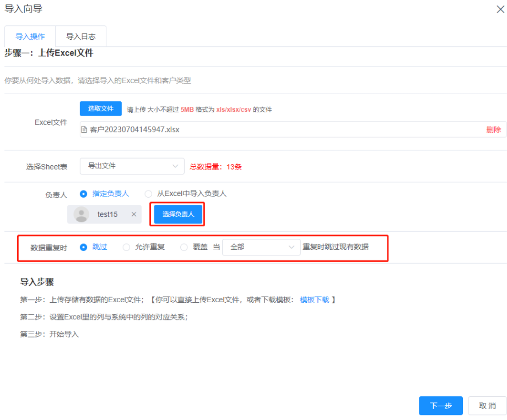Select the 导入操作 tab
The height and width of the screenshot is (420, 507).
(x=30, y=36)
